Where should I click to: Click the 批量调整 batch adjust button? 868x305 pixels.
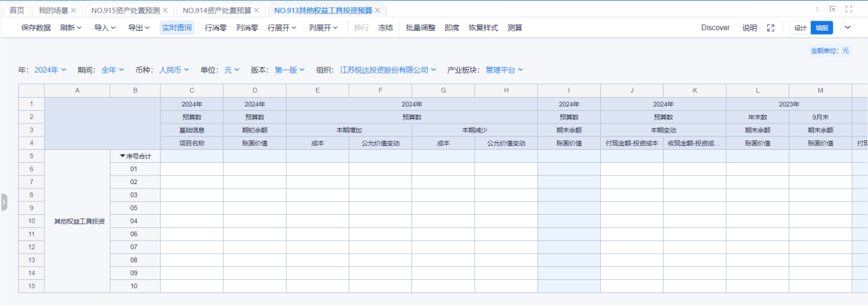coord(420,28)
